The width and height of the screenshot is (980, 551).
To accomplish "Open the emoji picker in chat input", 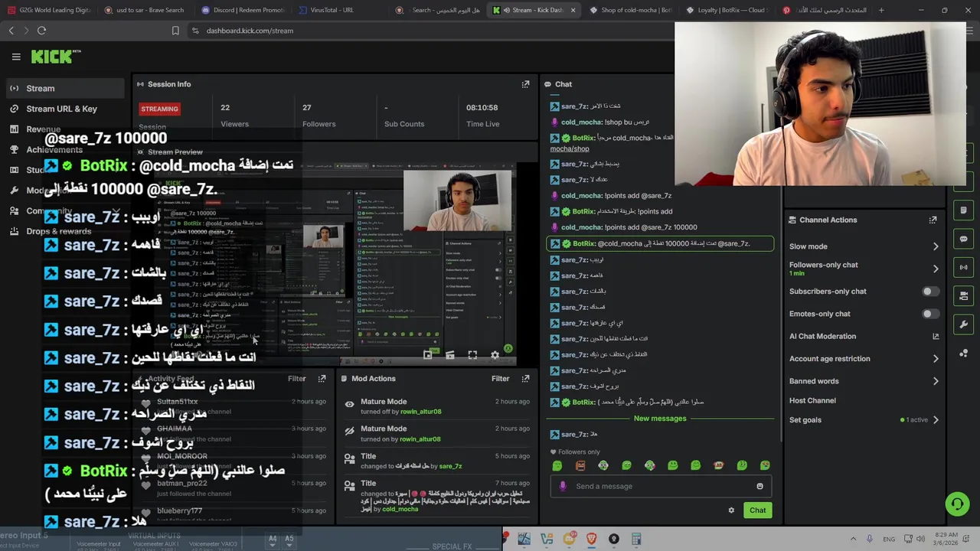I will pyautogui.click(x=759, y=486).
